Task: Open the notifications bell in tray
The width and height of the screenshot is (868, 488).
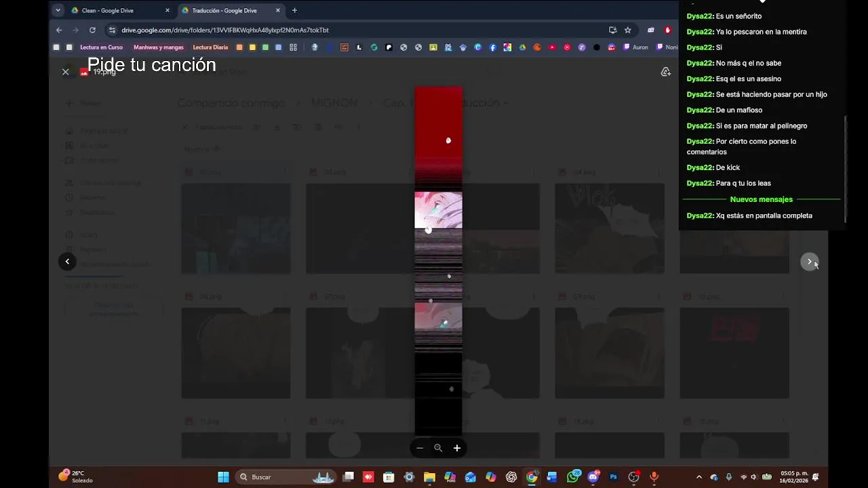Action: (816, 477)
